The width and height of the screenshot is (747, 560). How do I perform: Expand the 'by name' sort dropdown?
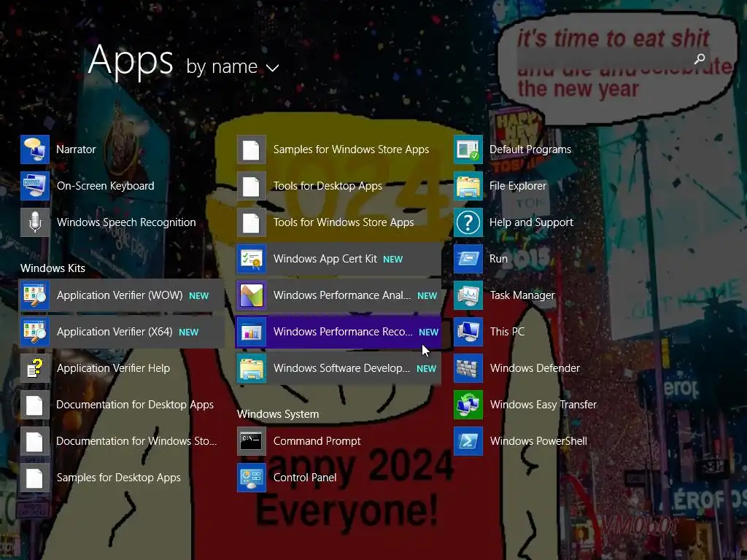click(x=233, y=67)
